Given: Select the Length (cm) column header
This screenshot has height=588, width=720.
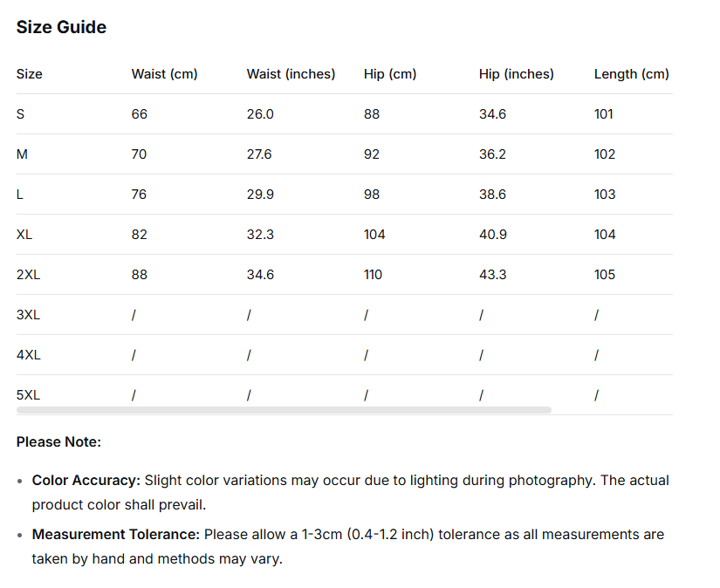Looking at the screenshot, I should coord(631,74).
